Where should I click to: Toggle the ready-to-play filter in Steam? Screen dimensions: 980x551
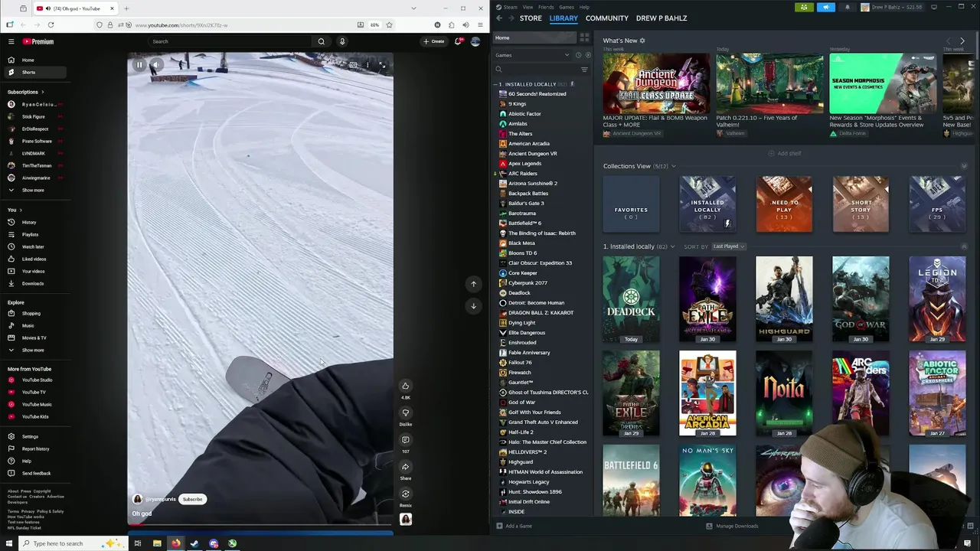(x=587, y=55)
